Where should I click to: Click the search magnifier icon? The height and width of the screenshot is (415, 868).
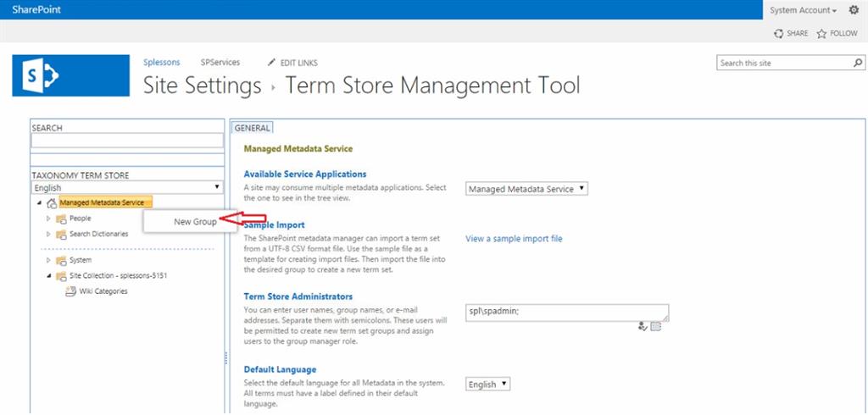point(858,63)
